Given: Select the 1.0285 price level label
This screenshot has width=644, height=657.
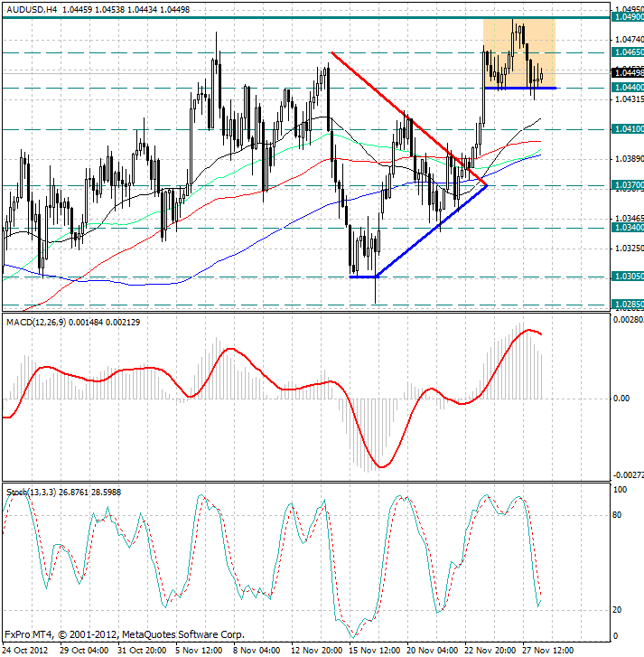Looking at the screenshot, I should (627, 304).
